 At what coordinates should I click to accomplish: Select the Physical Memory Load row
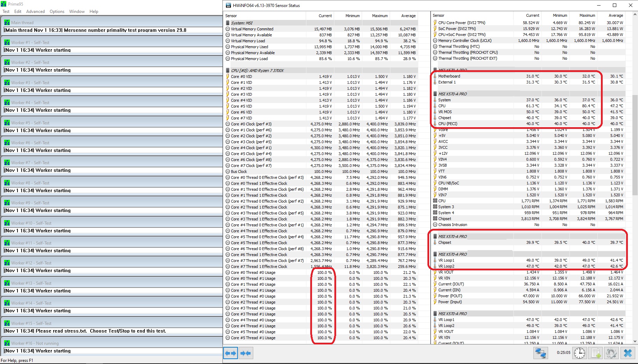click(321, 59)
